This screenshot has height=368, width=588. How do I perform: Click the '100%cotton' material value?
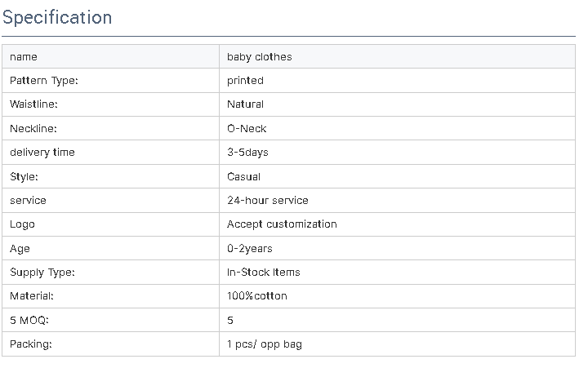pyautogui.click(x=257, y=296)
